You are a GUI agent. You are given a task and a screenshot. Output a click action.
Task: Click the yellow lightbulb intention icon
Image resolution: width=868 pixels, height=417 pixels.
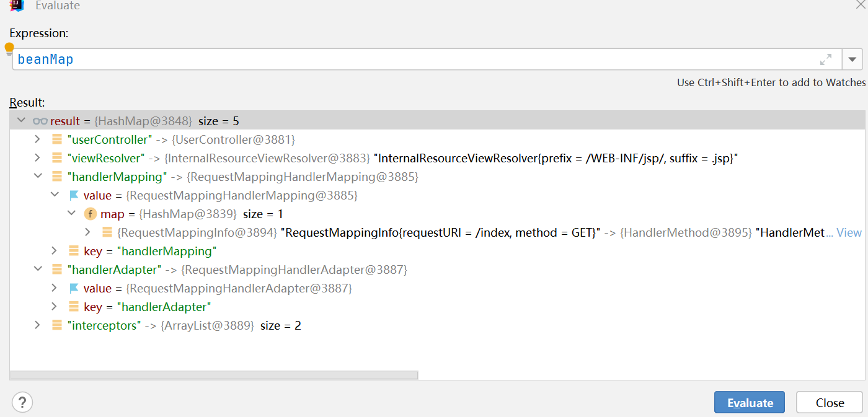tap(9, 48)
